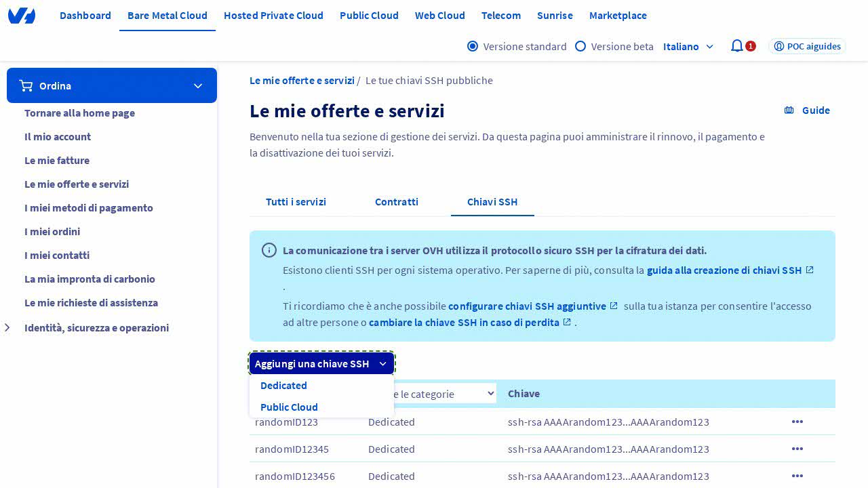Expand Identità, sicurezza e operazioni section

point(7,328)
